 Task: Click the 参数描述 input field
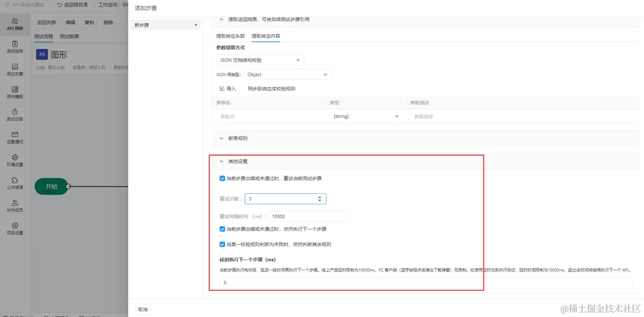click(x=499, y=116)
